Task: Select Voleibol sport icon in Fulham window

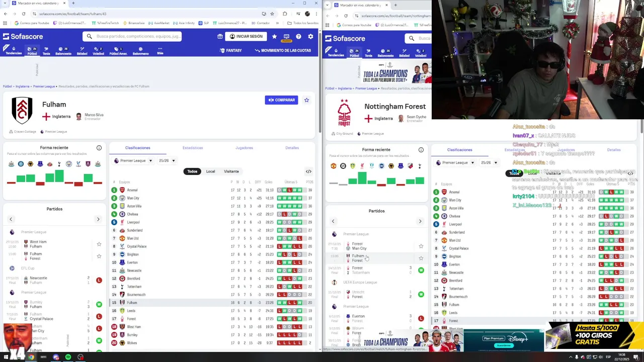Action: [x=98, y=51]
